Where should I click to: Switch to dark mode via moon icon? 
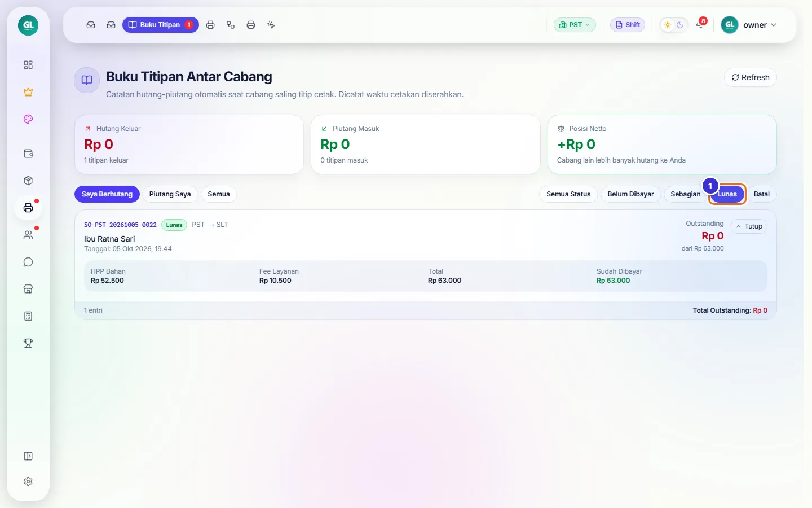tap(680, 25)
